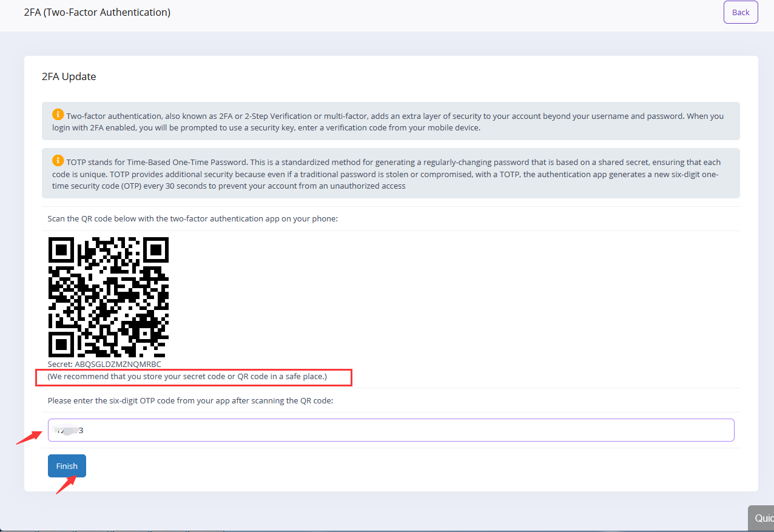
Task: Click inside the six-digit OTP input field
Action: click(x=391, y=429)
